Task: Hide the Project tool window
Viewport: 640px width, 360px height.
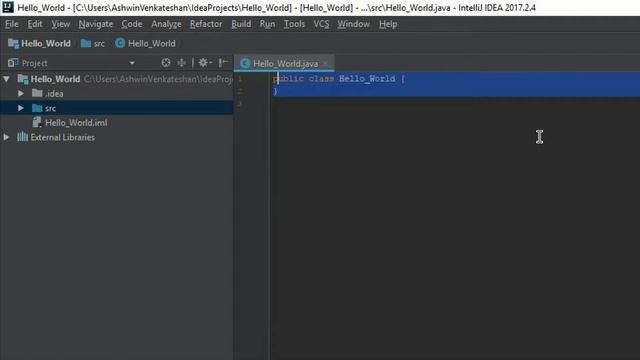Action: pos(223,63)
